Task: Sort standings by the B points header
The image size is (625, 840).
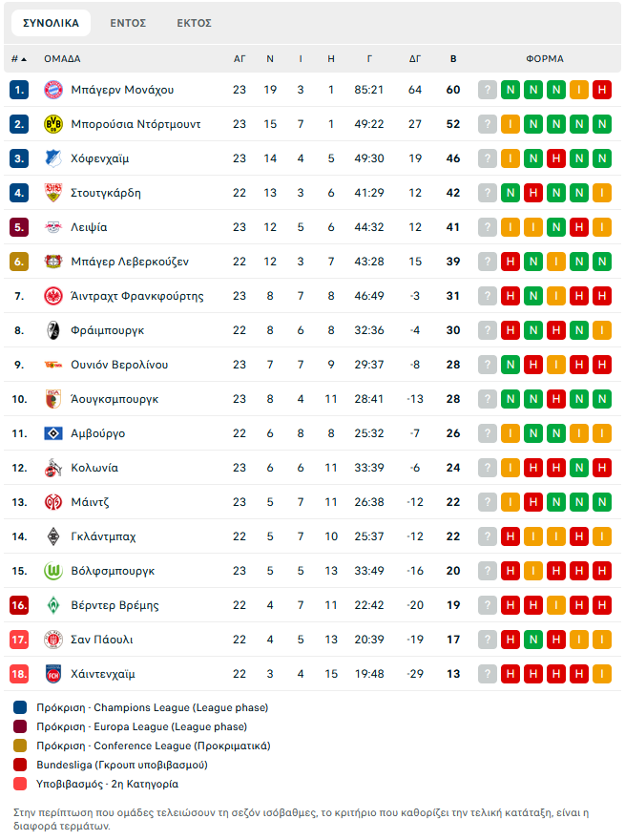Action: (453, 59)
